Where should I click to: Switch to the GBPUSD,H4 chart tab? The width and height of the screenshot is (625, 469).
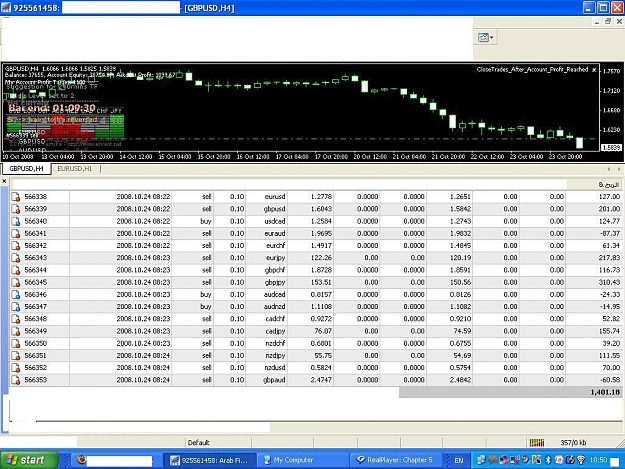tap(26, 169)
